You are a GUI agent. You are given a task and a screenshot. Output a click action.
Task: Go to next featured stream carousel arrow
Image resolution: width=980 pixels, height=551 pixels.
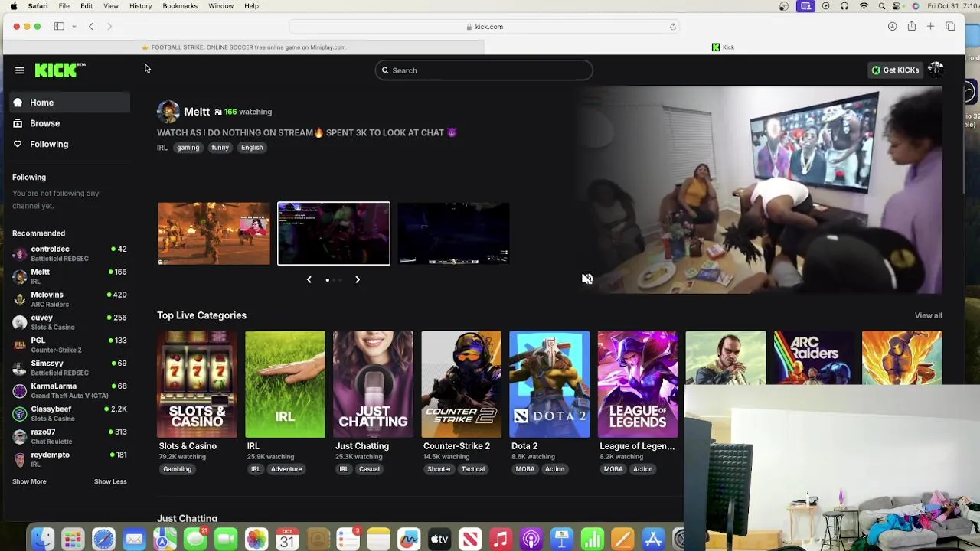click(x=358, y=279)
